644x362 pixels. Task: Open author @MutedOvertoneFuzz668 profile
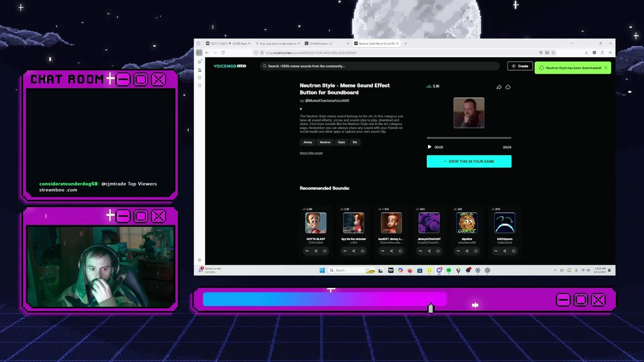327,101
